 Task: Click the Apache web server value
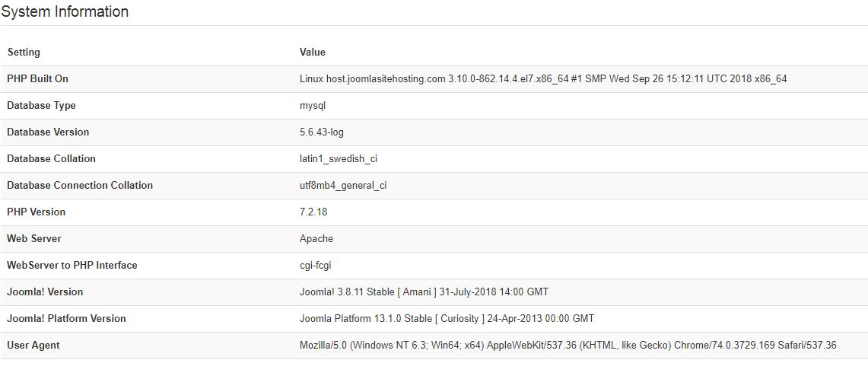(x=316, y=239)
